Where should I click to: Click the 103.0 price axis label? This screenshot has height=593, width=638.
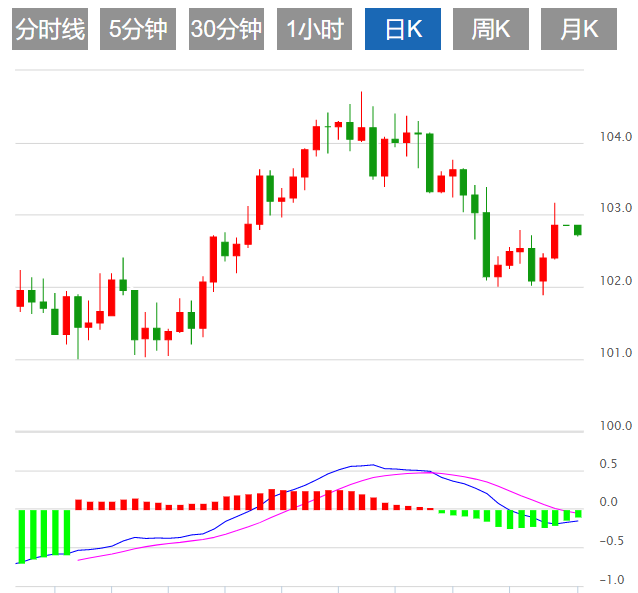coord(616,208)
